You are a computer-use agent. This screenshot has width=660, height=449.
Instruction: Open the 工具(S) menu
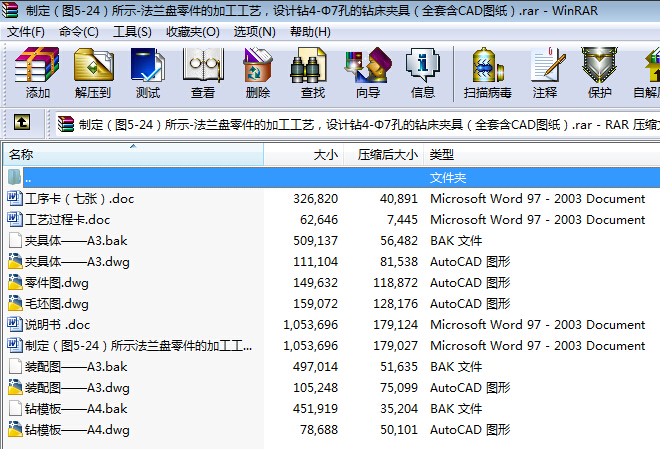pyautogui.click(x=132, y=32)
